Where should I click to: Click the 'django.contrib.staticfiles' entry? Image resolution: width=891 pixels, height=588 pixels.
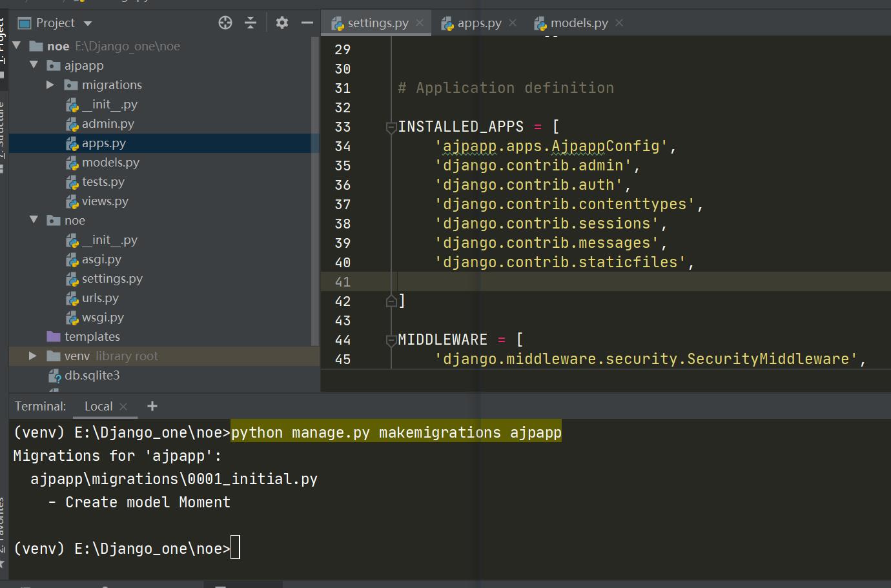click(x=560, y=263)
